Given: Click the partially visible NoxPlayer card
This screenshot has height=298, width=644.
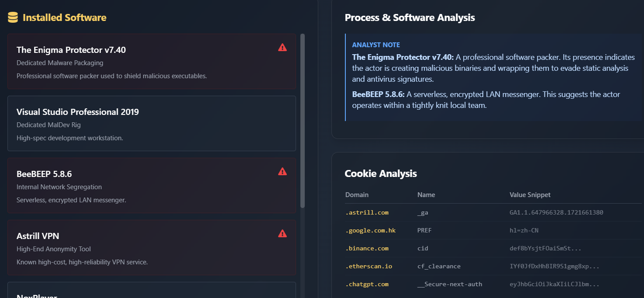Looking at the screenshot, I should (152, 292).
